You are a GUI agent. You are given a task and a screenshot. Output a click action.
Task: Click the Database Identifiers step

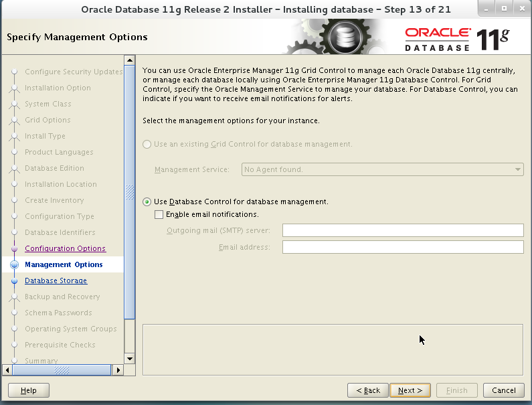60,232
